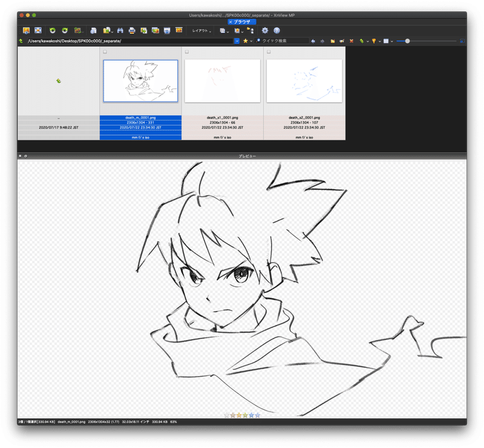
Task: Open settings with the gear icon
Action: coord(265,30)
